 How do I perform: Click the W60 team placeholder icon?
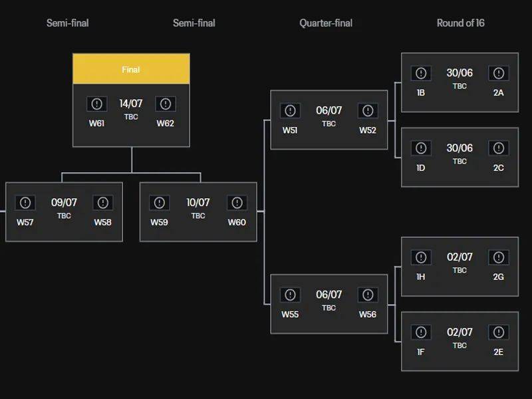click(237, 203)
